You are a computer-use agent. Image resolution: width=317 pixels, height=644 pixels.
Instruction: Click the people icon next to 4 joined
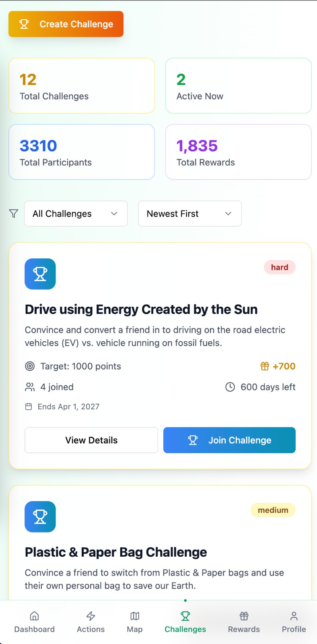coord(30,387)
